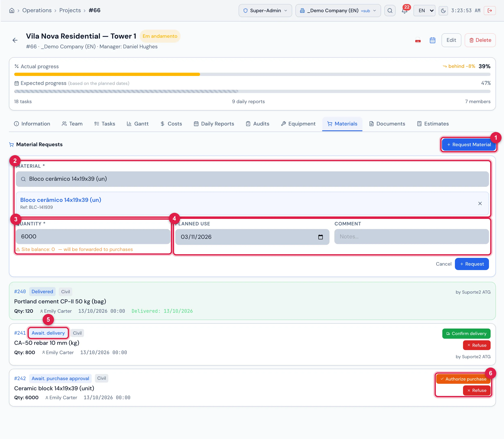Switch to the Tasks tab
Screen dimensions: 504x439
[x=104, y=124]
